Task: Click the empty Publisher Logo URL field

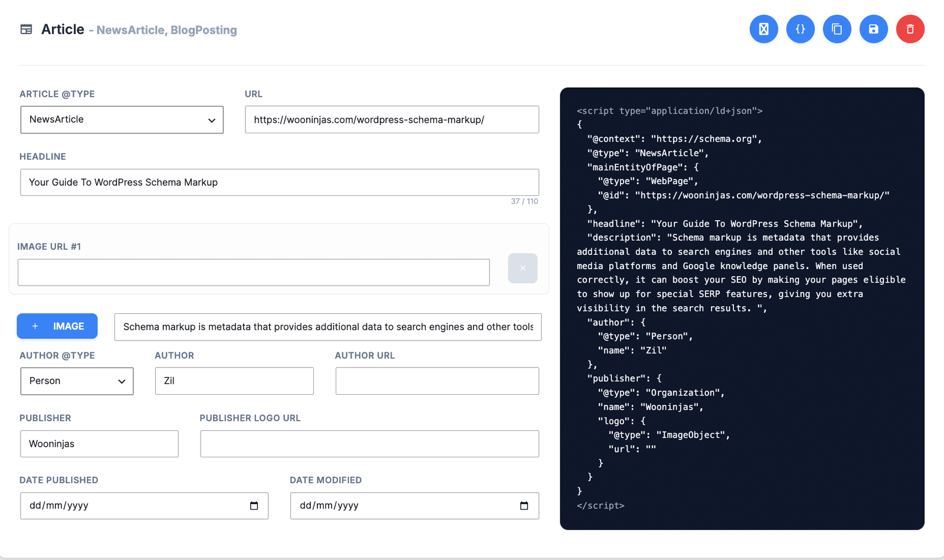Action: click(x=369, y=444)
